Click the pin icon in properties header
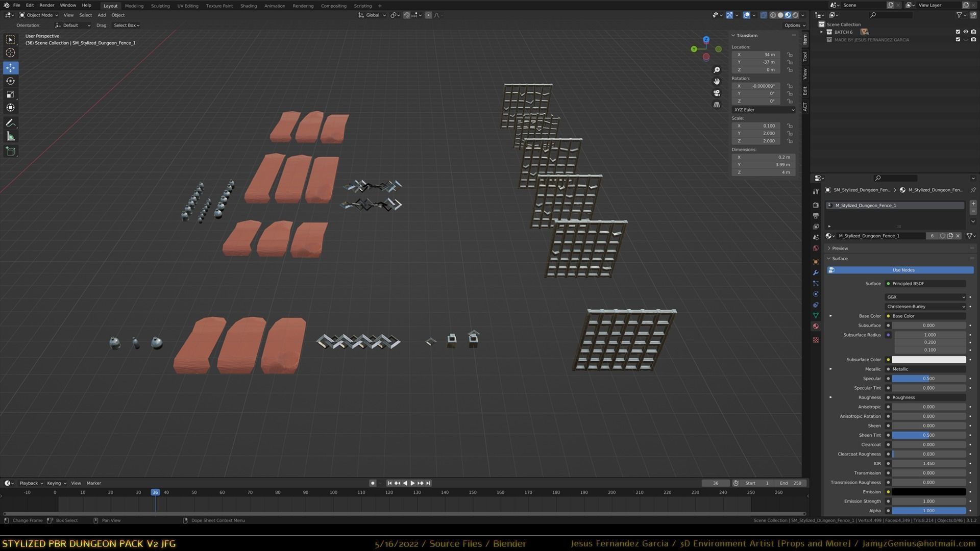This screenshot has height=551, width=980. click(x=973, y=190)
